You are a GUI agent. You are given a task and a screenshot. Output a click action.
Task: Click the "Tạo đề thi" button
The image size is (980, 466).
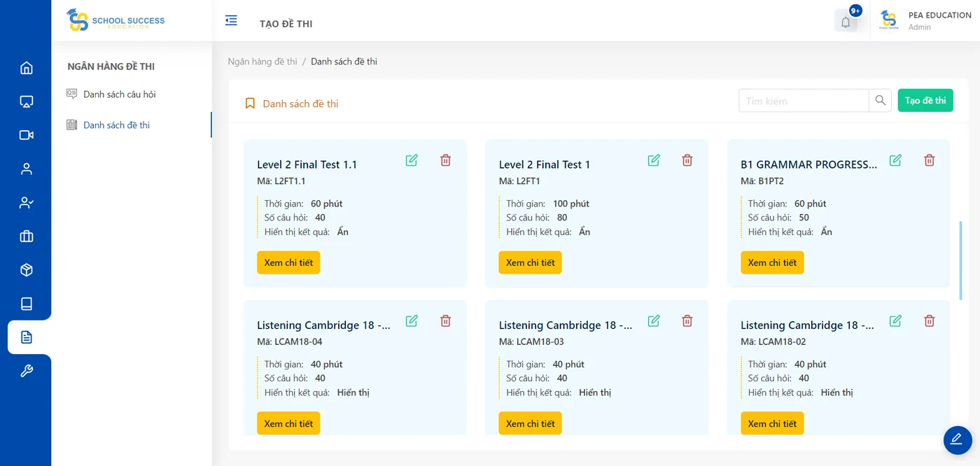click(x=925, y=101)
